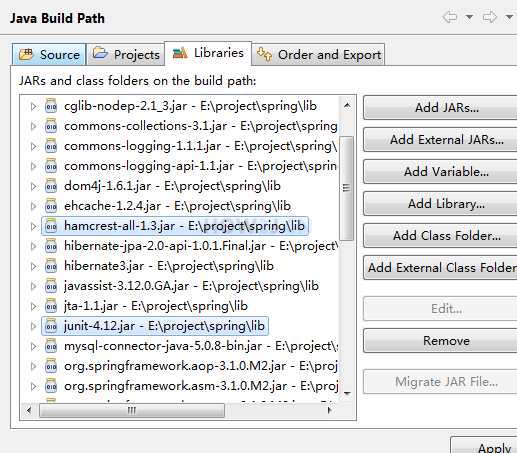
Task: Click the vertical scrollbar down arrow
Action: (347, 394)
